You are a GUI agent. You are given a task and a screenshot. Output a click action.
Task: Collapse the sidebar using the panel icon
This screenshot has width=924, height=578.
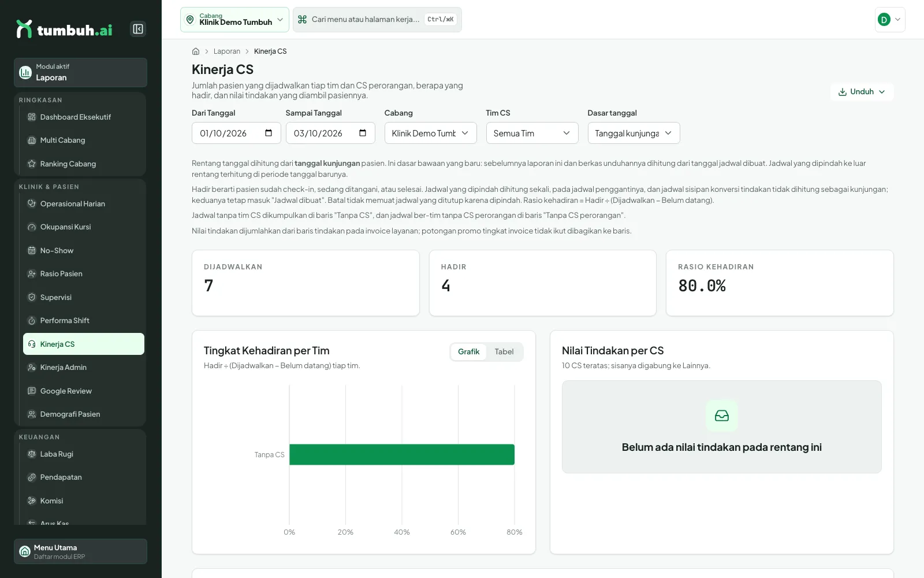[138, 29]
